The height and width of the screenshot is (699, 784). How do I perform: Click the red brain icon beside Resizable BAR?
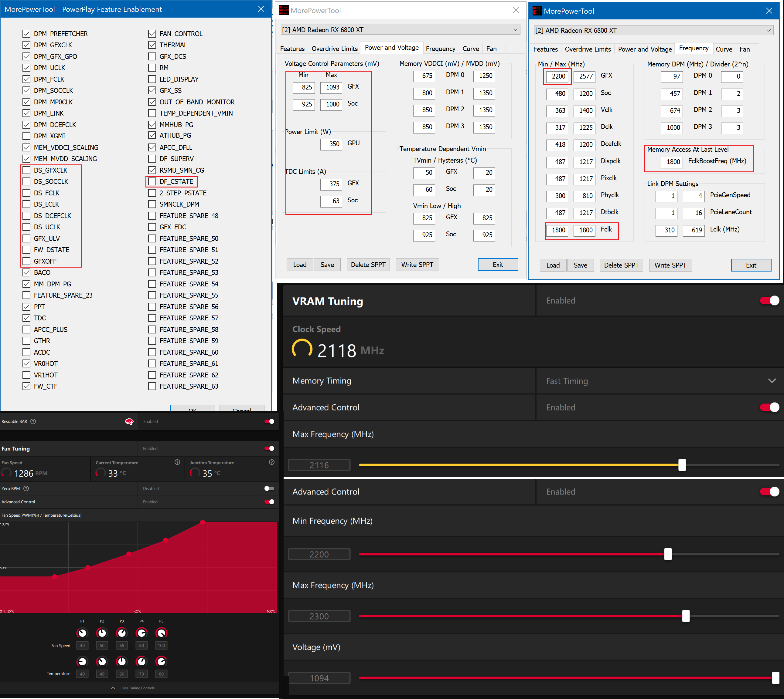coord(129,421)
